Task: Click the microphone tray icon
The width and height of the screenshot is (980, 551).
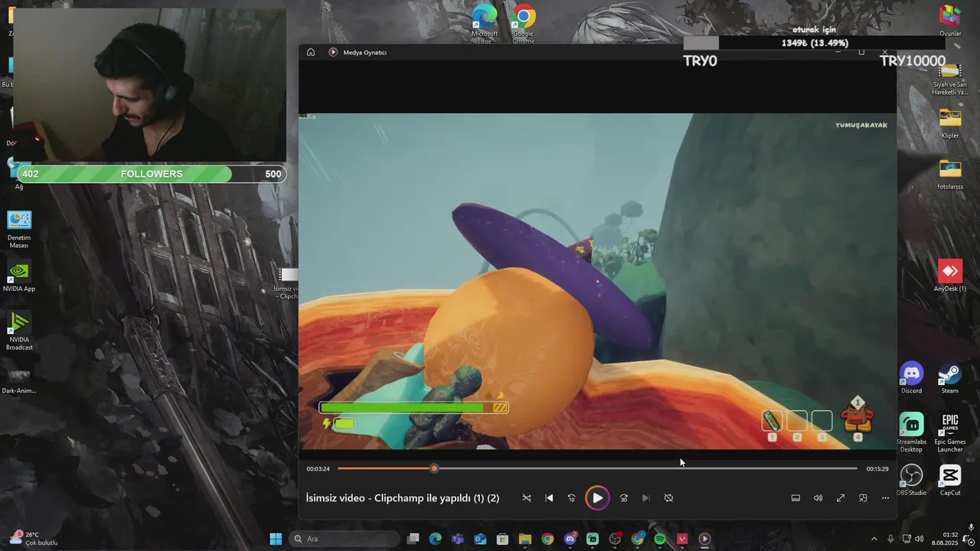Action: coord(890,539)
